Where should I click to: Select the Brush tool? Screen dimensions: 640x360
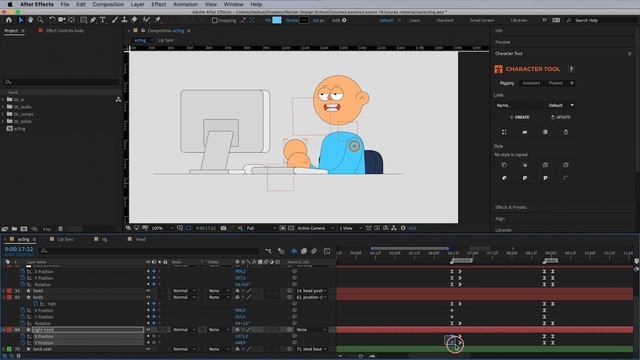(115, 20)
